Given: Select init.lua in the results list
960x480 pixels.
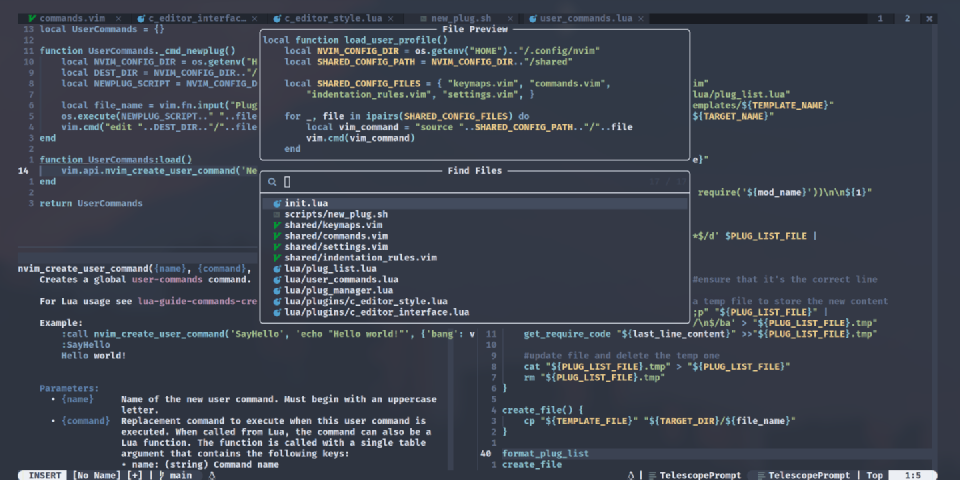Looking at the screenshot, I should coord(474,203).
